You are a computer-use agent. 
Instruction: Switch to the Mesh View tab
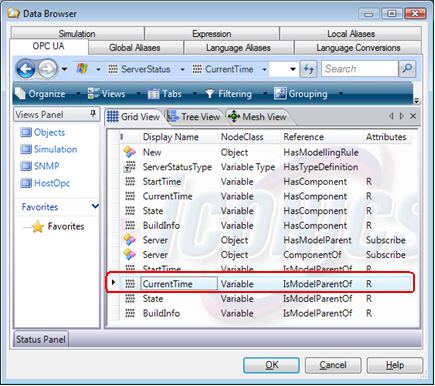[x=257, y=117]
